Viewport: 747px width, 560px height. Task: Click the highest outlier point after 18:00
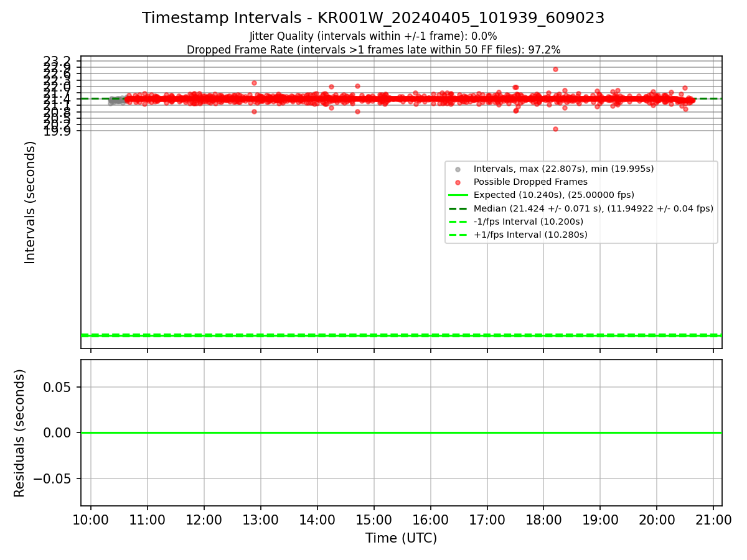pos(555,69)
